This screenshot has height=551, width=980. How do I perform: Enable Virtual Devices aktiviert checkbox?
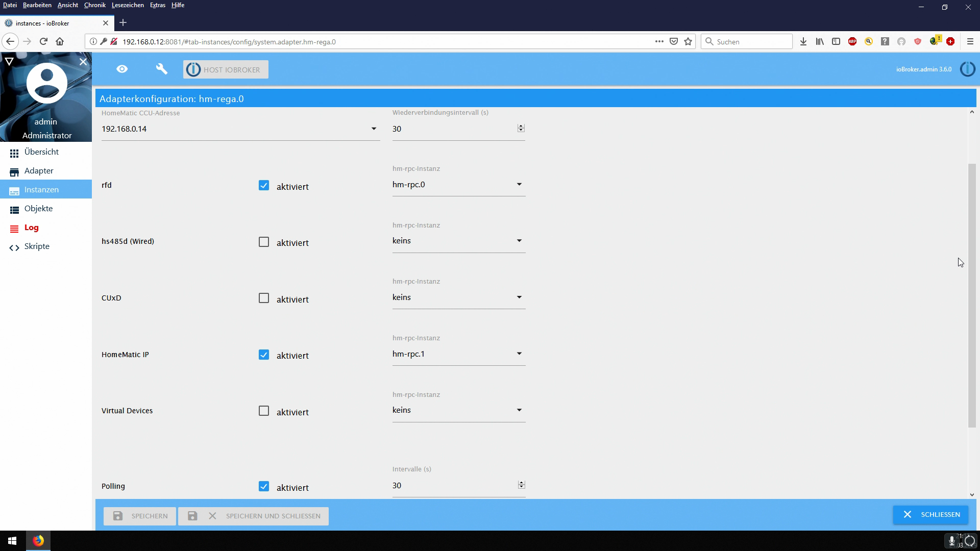(x=263, y=411)
